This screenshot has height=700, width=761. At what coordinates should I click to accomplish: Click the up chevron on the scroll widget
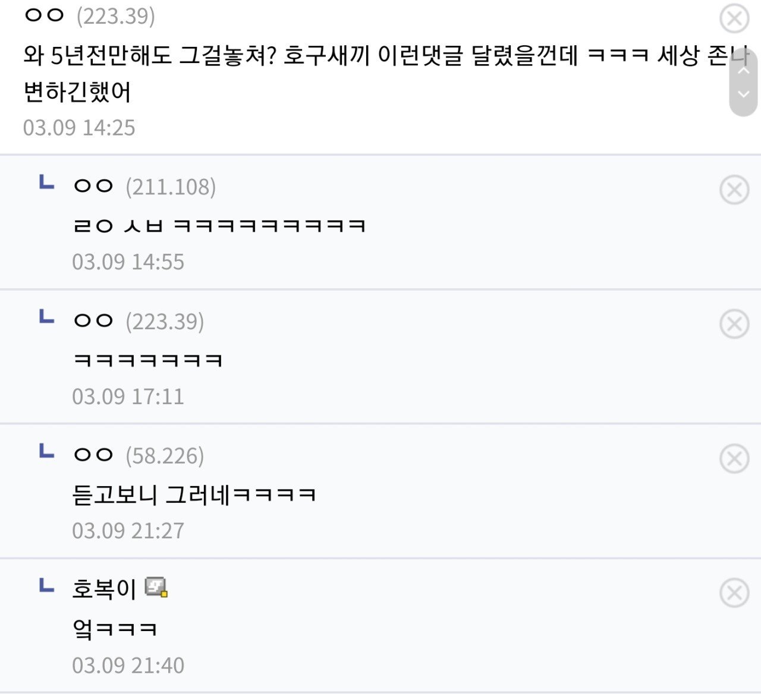[743, 70]
